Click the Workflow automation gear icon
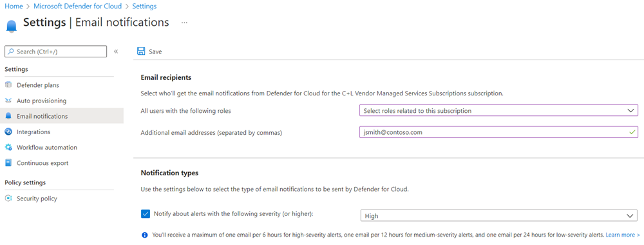The width and height of the screenshot is (644, 245). (8, 148)
